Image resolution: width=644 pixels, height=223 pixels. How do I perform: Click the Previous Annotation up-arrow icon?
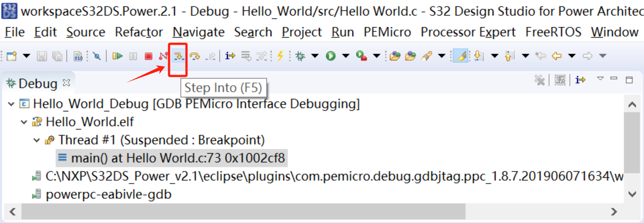510,56
